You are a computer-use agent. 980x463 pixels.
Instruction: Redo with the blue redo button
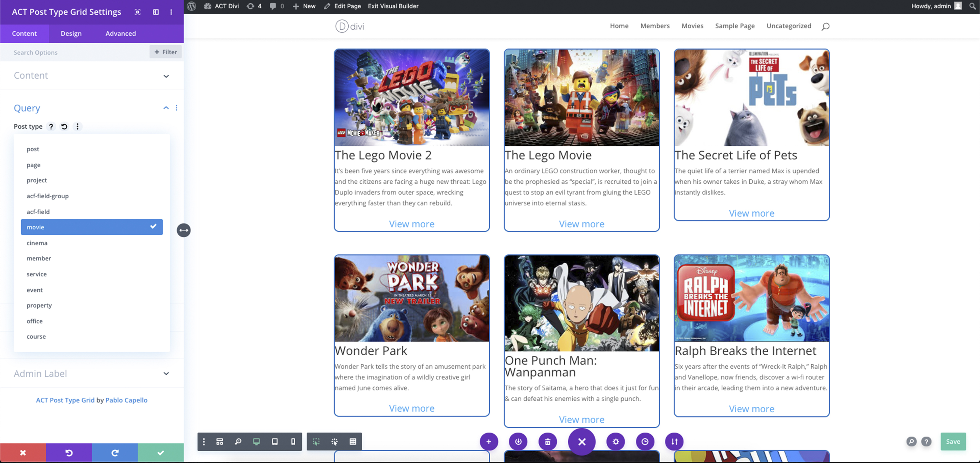click(x=115, y=453)
